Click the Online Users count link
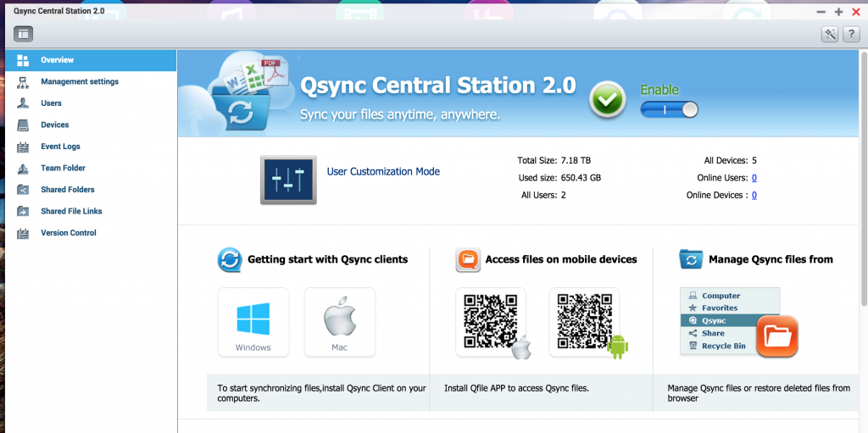The image size is (868, 433). point(754,178)
